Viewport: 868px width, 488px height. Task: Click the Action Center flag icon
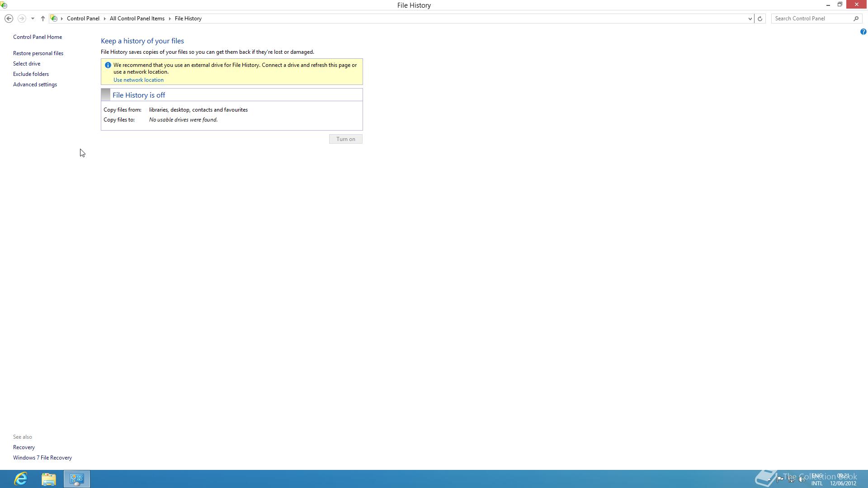coord(780,479)
